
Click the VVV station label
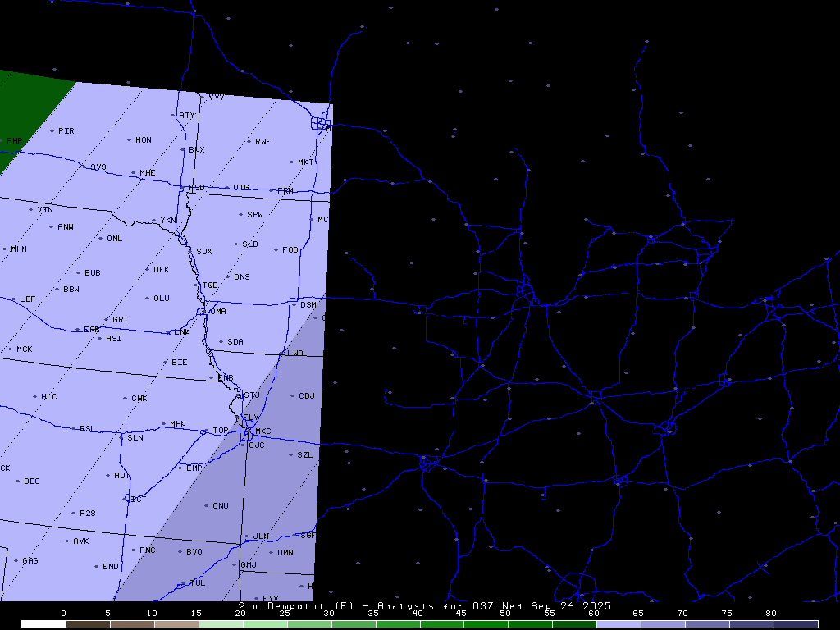point(217,97)
